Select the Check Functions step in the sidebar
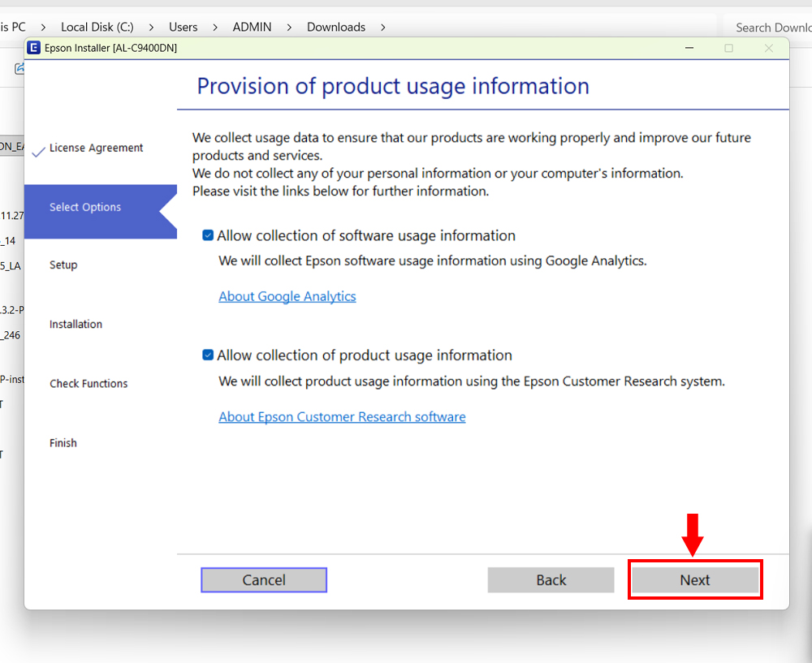This screenshot has width=812, height=663. 89,384
